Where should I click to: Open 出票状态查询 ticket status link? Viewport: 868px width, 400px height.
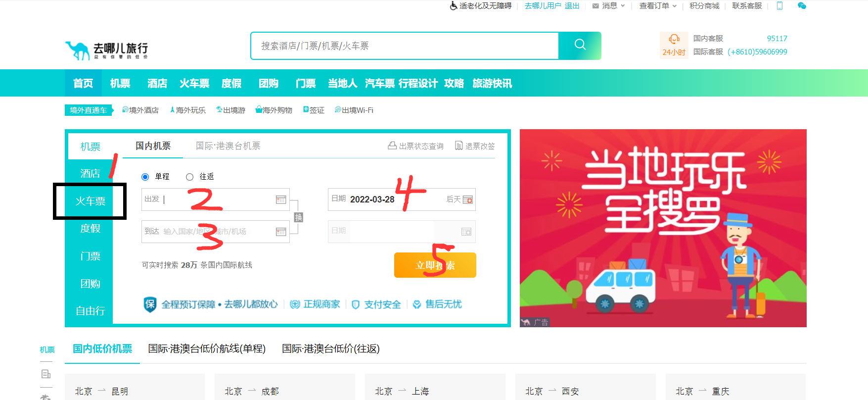click(x=415, y=146)
